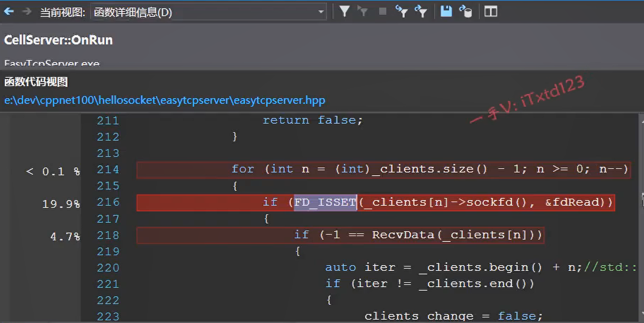Go forward with the right arrow
The image size is (644, 323).
point(27,12)
